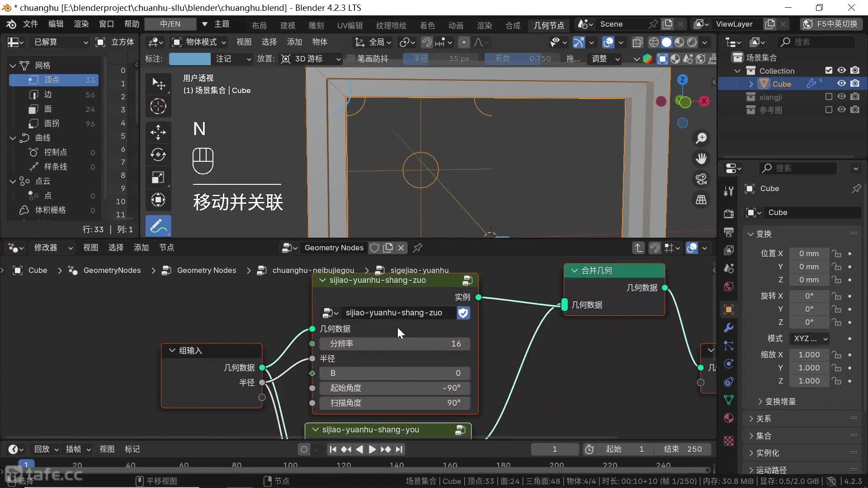Collapse the 合并几何 node

point(574,270)
